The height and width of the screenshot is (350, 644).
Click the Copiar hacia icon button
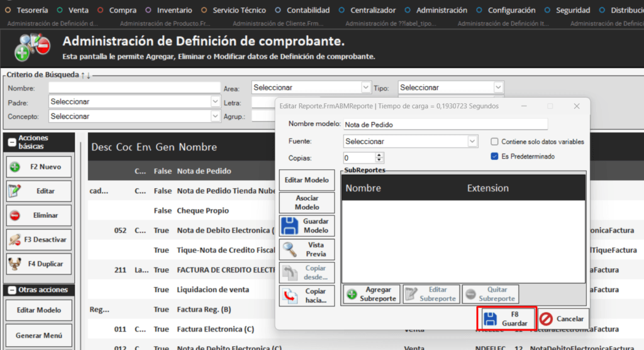coord(290,296)
